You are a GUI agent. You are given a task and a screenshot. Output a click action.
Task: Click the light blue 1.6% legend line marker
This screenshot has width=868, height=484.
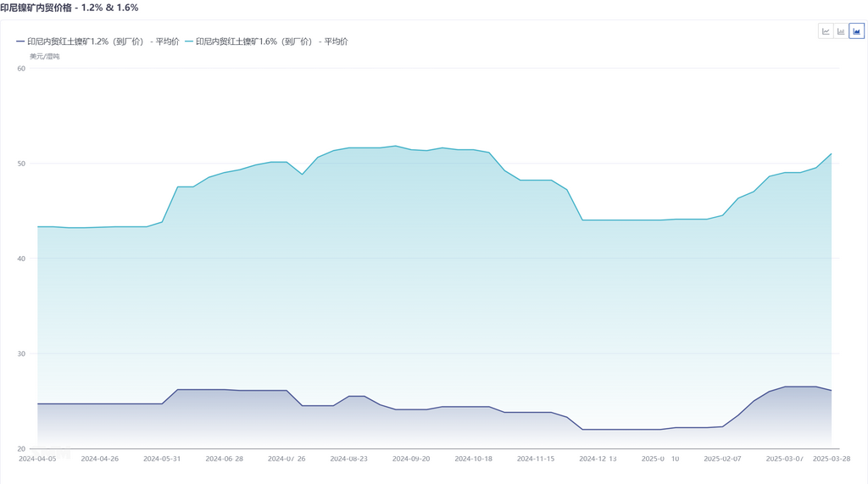189,42
